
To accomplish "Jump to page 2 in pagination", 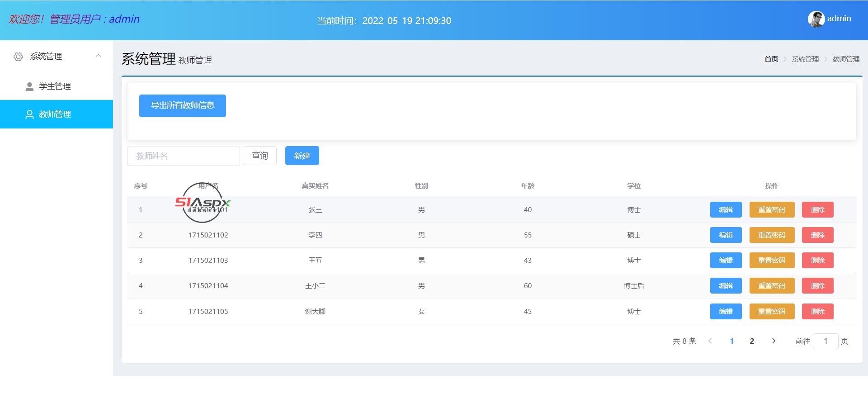I will pyautogui.click(x=752, y=341).
